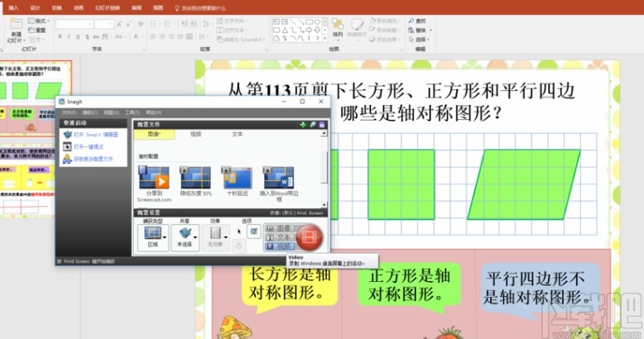644x339 pixels.
Task: Open Snagit Editor link icon
Action: click(x=67, y=134)
